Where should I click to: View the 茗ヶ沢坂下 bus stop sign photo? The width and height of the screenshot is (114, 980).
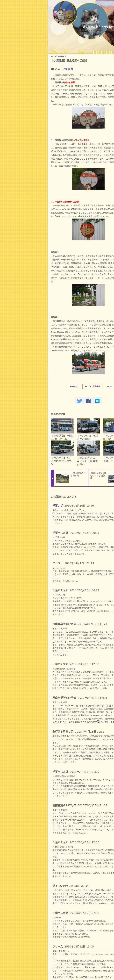tap(88, 179)
